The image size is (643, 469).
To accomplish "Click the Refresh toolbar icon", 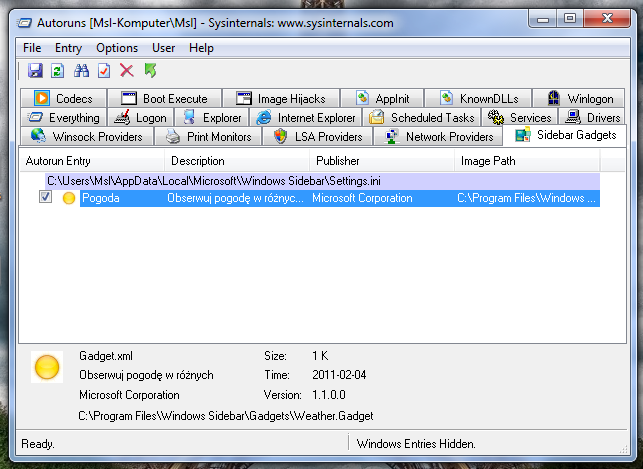I will pyautogui.click(x=57, y=71).
